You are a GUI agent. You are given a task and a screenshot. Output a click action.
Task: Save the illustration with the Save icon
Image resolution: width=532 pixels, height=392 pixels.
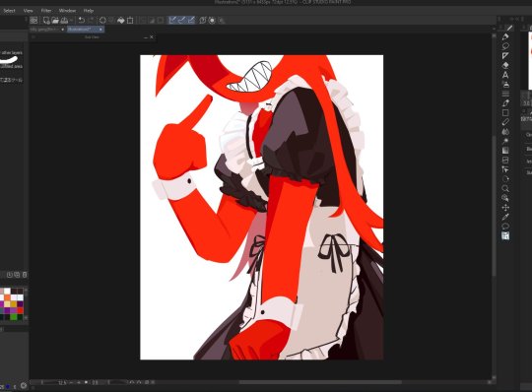(64, 21)
